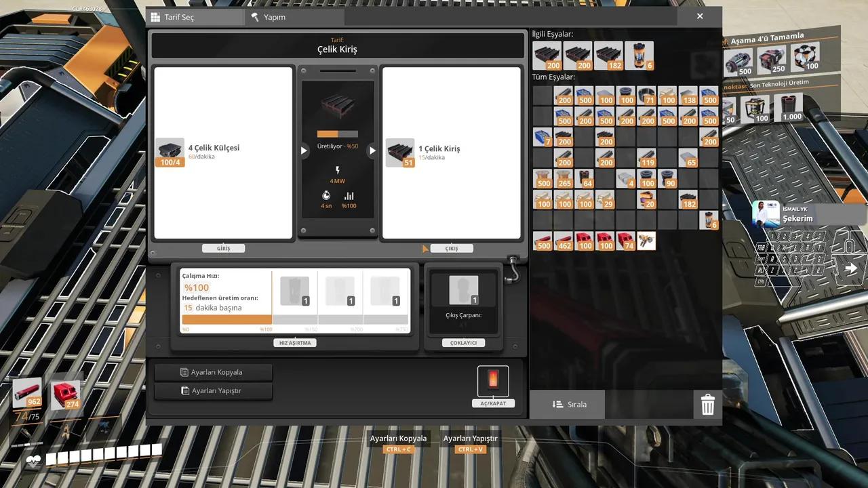The image size is (868, 488).
Task: Click the 'Çıkış Çarpanı:' label
Action: [464, 314]
